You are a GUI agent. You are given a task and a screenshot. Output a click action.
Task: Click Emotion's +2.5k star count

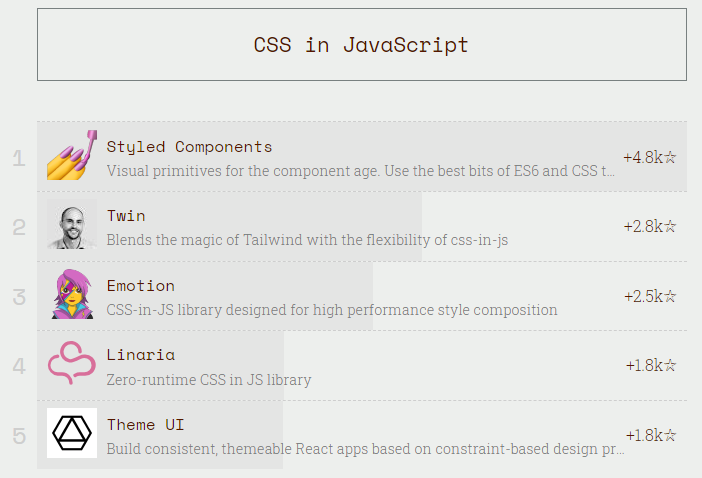tap(649, 296)
